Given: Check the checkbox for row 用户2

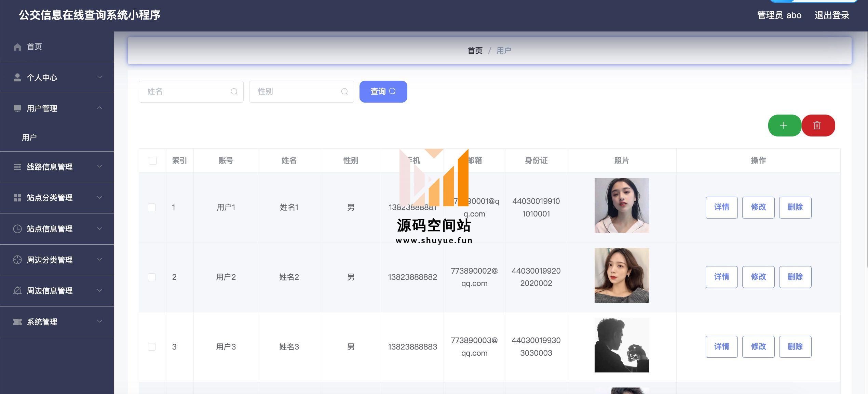Looking at the screenshot, I should click(x=152, y=277).
